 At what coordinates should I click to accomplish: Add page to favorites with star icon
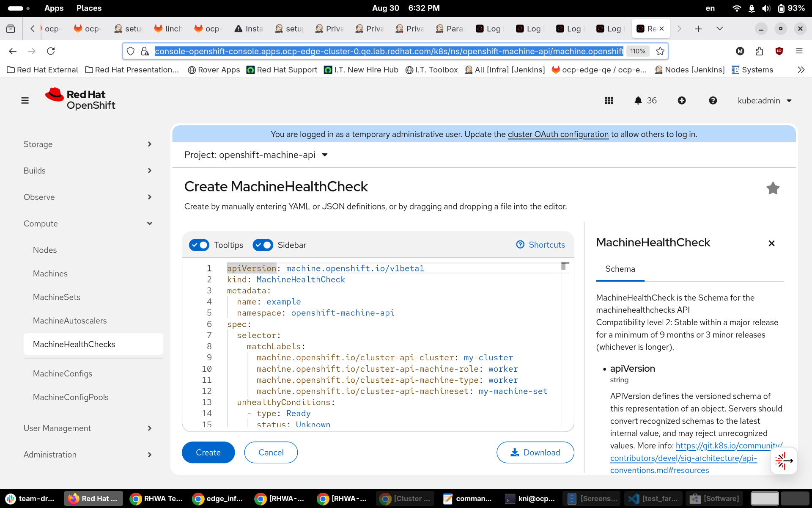773,188
